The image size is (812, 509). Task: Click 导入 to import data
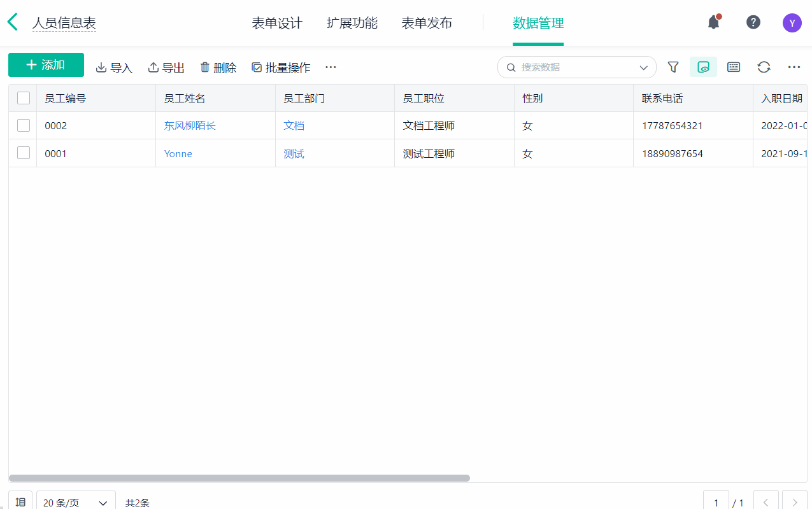[114, 67]
